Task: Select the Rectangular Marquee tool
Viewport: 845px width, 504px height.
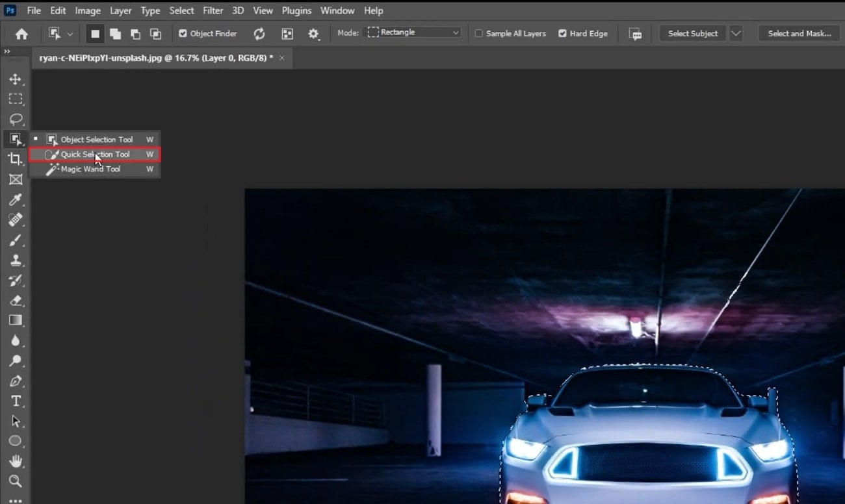Action: click(x=15, y=99)
